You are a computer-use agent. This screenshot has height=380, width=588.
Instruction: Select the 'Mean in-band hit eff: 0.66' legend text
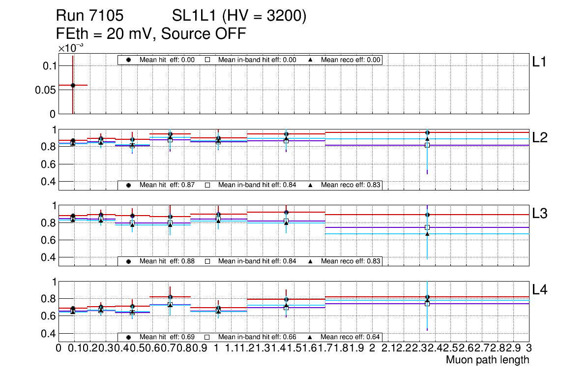[257, 337]
